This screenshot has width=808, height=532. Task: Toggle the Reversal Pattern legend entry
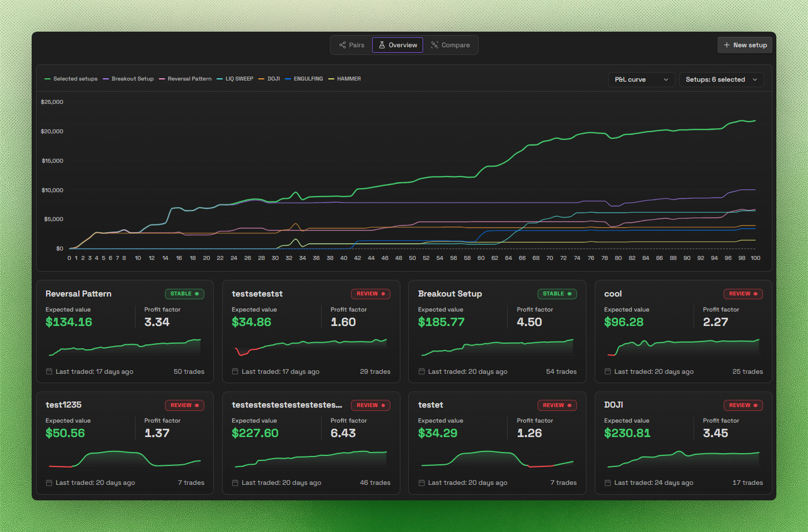[185, 79]
